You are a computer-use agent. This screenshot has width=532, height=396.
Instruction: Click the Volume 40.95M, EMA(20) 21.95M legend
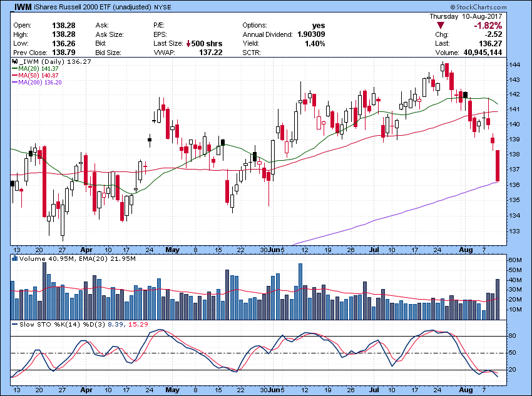tap(78, 259)
